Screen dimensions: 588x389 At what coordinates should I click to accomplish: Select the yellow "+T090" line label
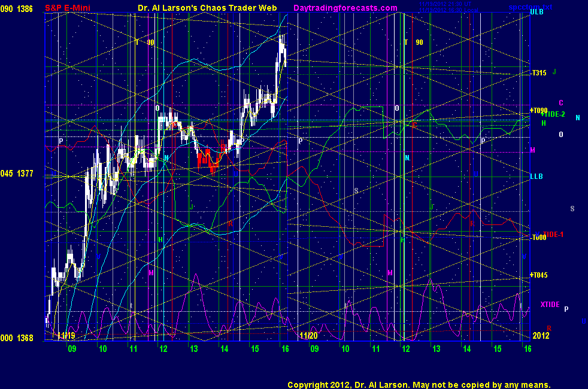coord(538,111)
